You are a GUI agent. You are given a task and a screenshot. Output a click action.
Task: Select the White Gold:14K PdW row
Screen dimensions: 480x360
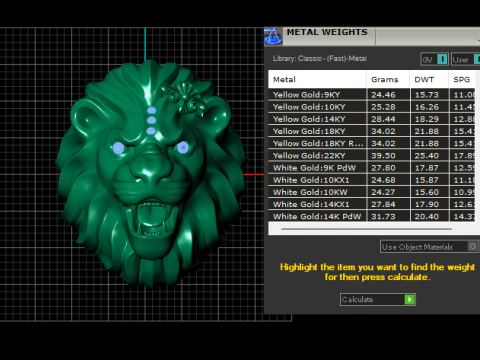[372, 216]
